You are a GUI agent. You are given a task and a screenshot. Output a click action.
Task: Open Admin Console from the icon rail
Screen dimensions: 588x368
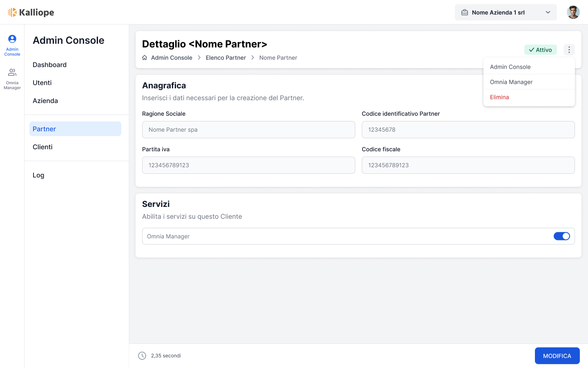point(12,45)
